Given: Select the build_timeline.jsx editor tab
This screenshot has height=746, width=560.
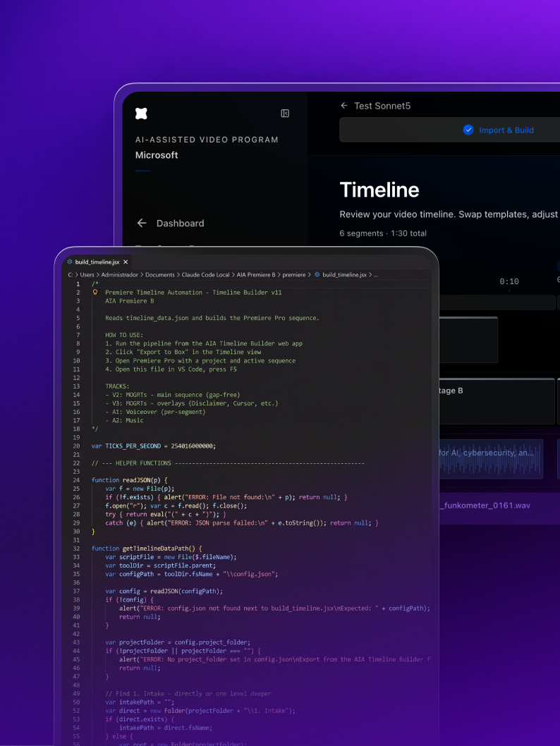Looking at the screenshot, I should click(97, 262).
